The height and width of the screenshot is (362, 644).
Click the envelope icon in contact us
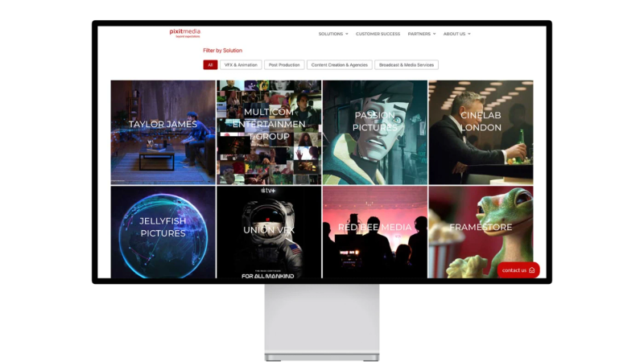click(532, 270)
